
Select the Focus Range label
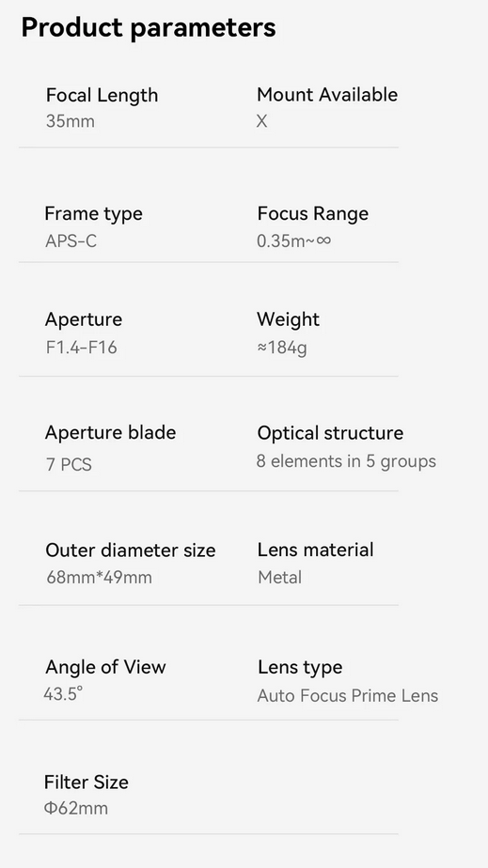313,213
